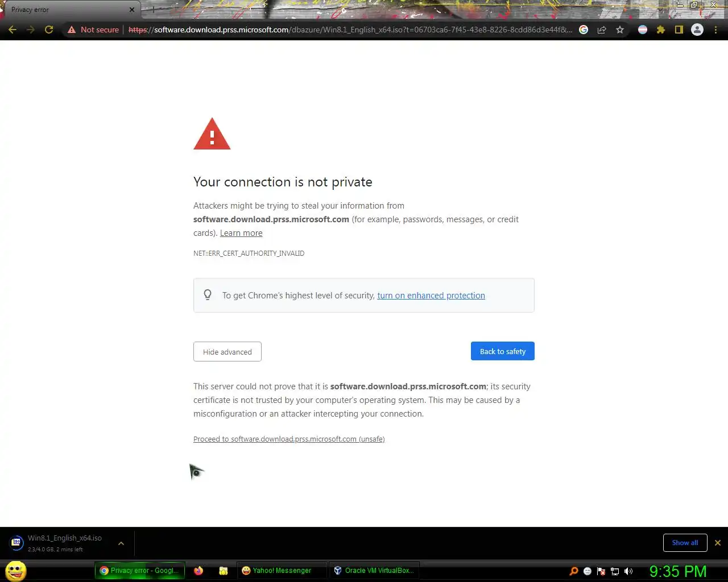Screen dimensions: 728x582
Task: Click the 2.3/4.0 GB, 2 mins left status
Action: 55,550
